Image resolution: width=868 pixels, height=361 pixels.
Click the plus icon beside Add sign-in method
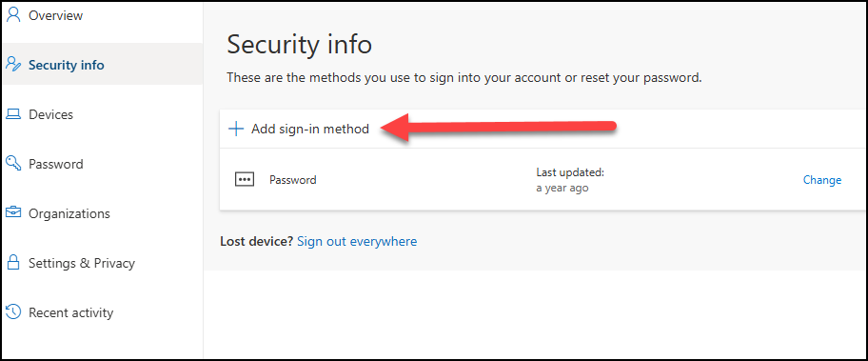pos(236,129)
